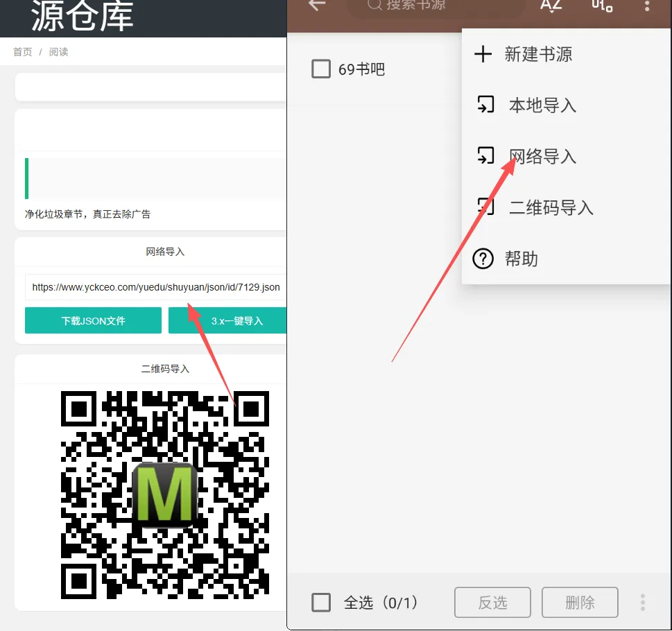
Task: Click the 全选 (0/1) label text
Action: click(x=380, y=603)
